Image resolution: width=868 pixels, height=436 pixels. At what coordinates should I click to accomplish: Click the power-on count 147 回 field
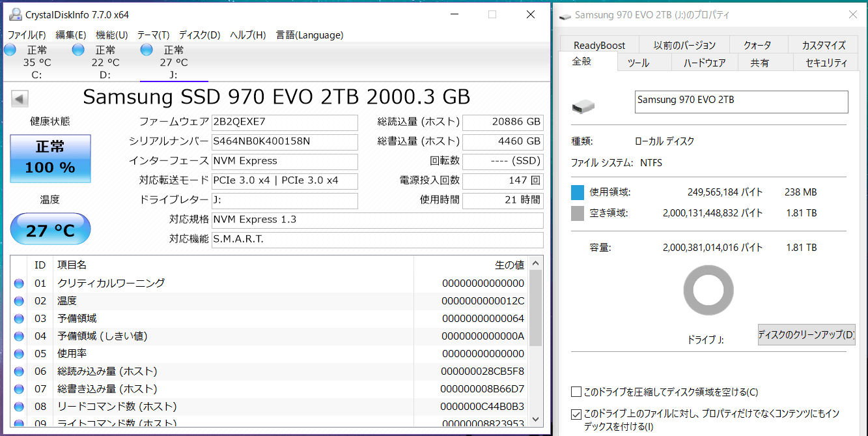pos(503,181)
